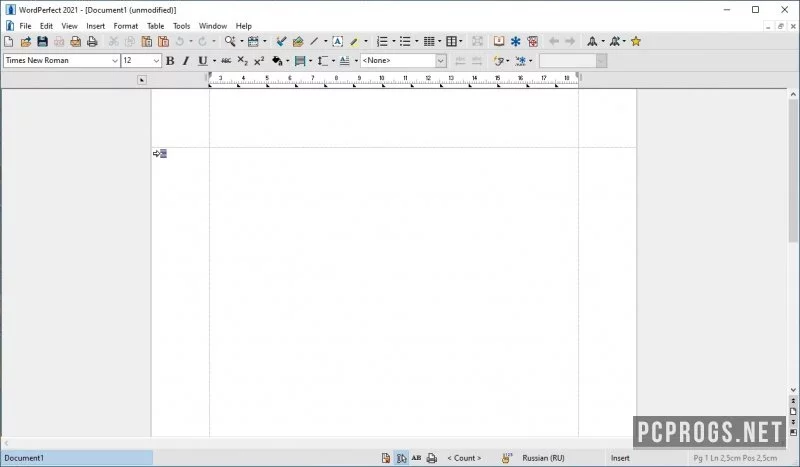Click the calendar date icon in toolbar
The height and width of the screenshot is (467, 800).
253,42
